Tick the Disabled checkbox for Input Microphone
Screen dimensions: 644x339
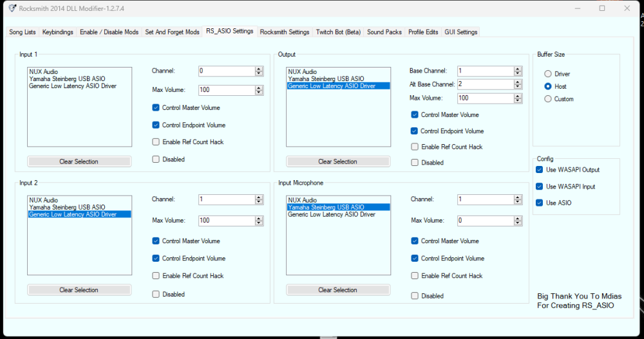[x=415, y=296]
